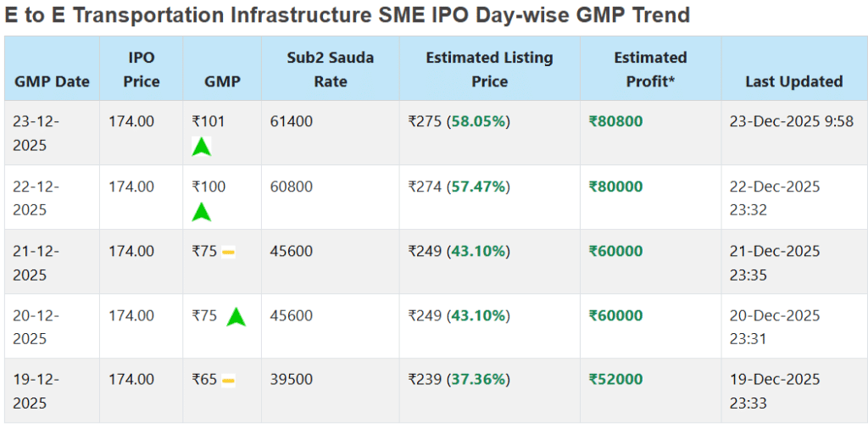Click the Last Updated column header
Image resolution: width=868 pixels, height=434 pixels.
pyautogui.click(x=793, y=81)
